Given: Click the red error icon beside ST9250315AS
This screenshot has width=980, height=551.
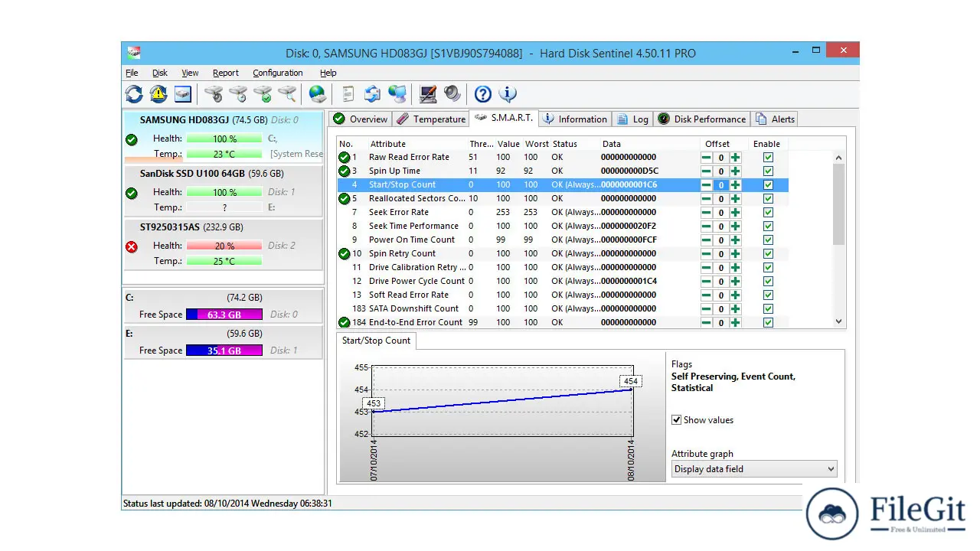Looking at the screenshot, I should point(132,246).
